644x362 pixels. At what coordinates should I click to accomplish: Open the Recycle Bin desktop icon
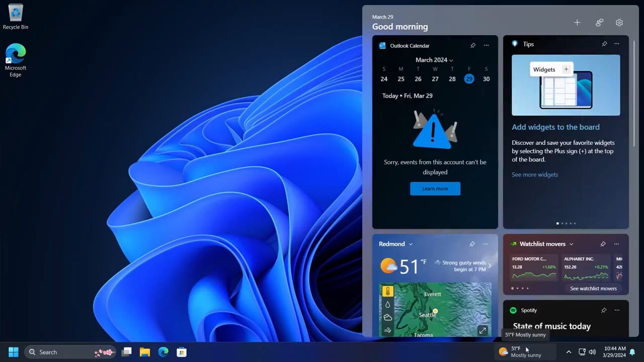16,17
